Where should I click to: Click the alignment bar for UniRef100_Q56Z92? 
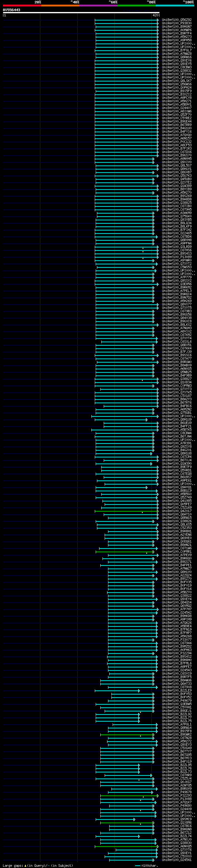click(127, 20)
